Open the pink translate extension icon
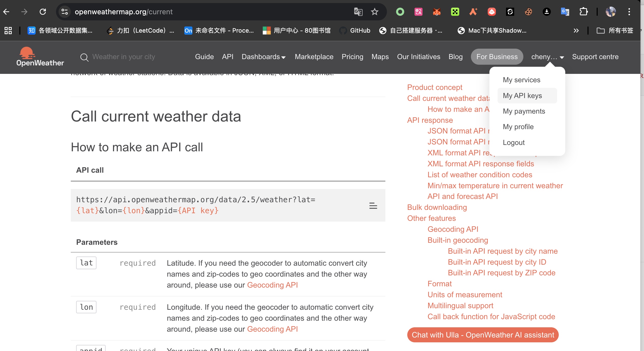Screen dimensions: 644x351 click(418, 12)
